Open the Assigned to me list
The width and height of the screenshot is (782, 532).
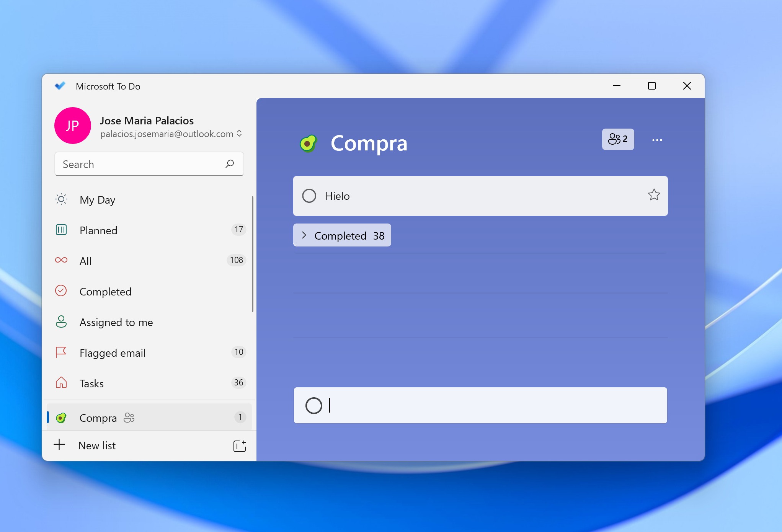click(x=149, y=322)
